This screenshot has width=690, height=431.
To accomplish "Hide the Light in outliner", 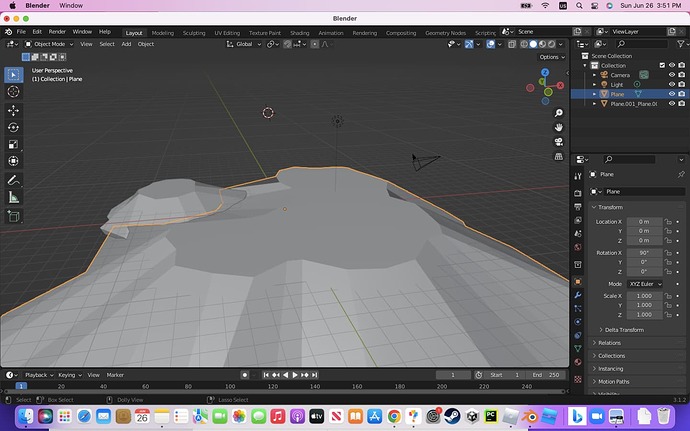I will tap(672, 85).
